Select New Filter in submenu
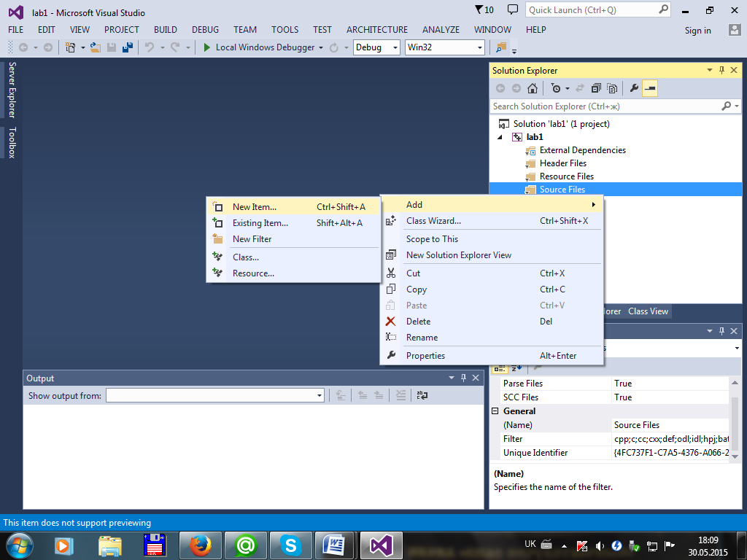The image size is (747, 560). coord(293,239)
